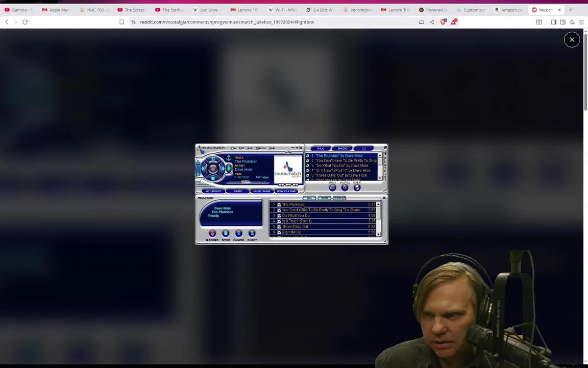Select the CD playlist source button
This screenshot has width=588, height=368.
point(364,148)
